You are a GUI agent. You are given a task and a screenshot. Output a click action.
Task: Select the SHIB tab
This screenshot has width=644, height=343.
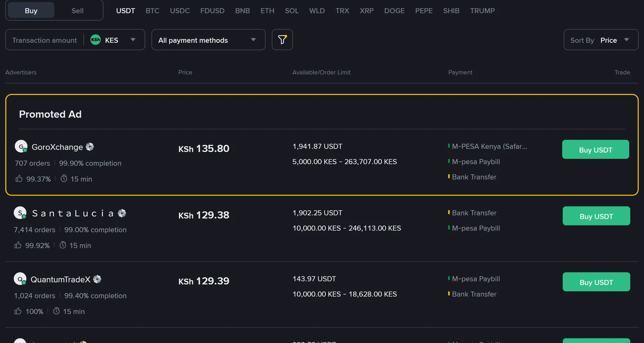pyautogui.click(x=451, y=11)
